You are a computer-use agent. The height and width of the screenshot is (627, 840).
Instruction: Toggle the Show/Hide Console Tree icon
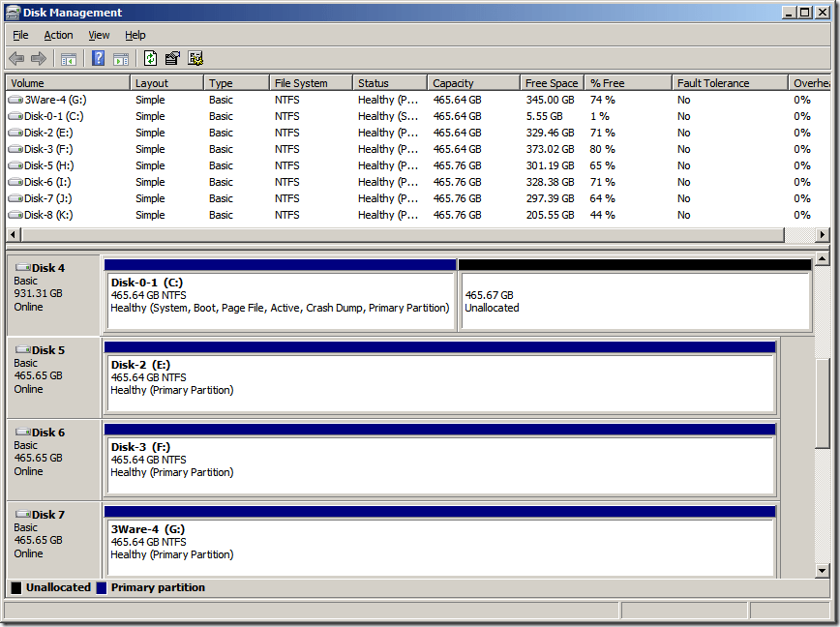(69, 59)
